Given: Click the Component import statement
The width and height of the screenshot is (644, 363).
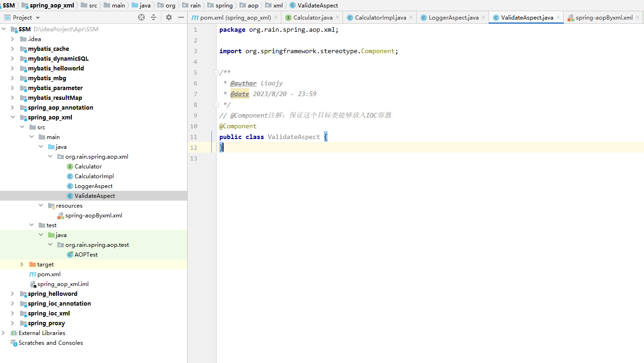Looking at the screenshot, I should (x=309, y=51).
